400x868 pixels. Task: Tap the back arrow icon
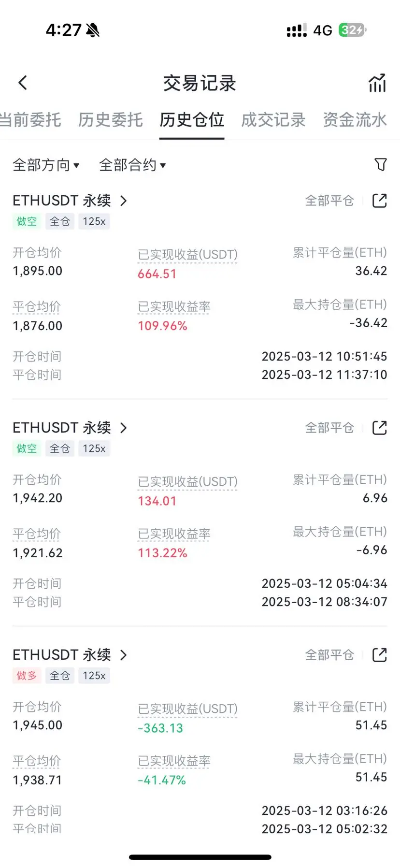tap(23, 83)
